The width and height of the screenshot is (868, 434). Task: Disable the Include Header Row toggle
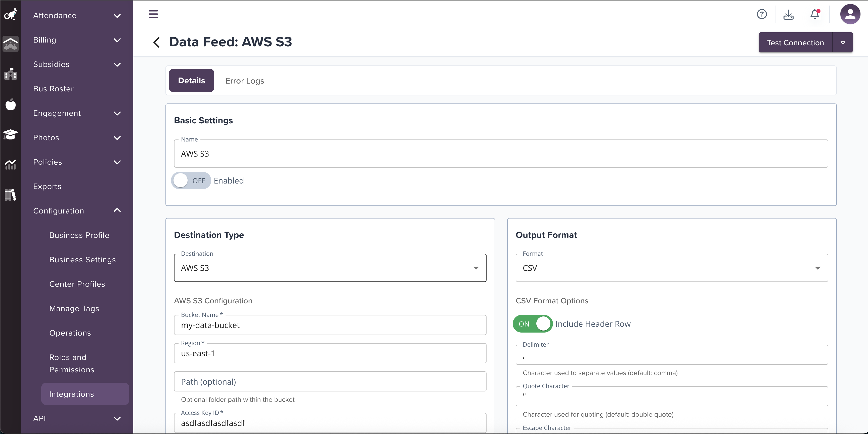(x=532, y=324)
